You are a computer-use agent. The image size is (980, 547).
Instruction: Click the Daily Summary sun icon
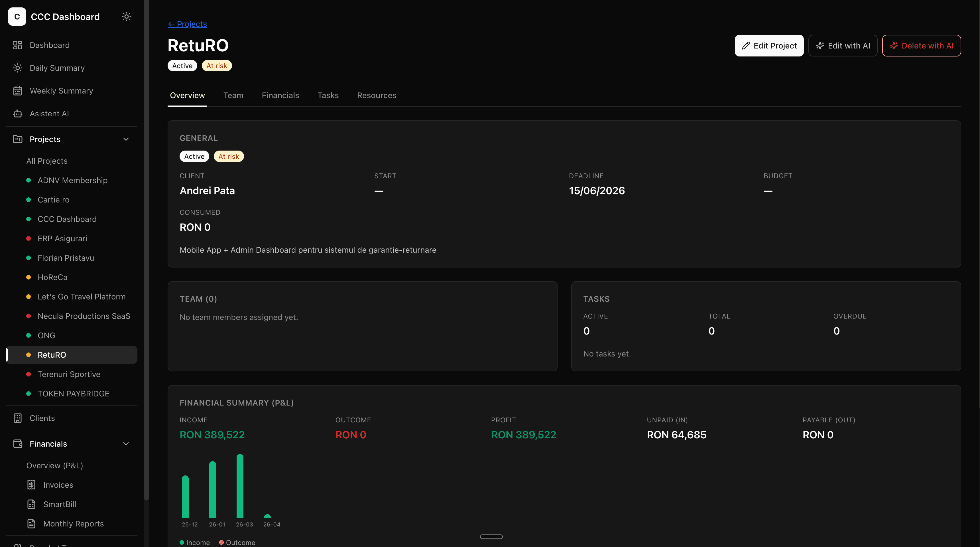(x=17, y=68)
